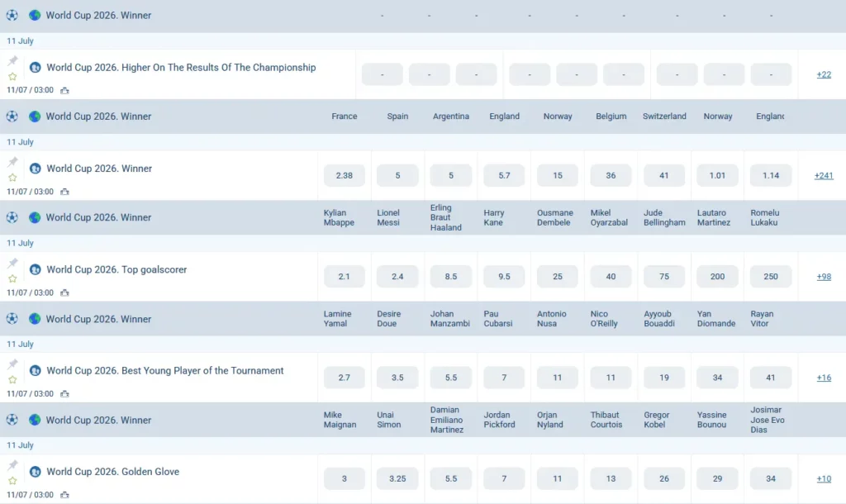The height and width of the screenshot is (504, 846).
Task: Click soccer ball icon in Mike Maignan header row
Action: 12,420
